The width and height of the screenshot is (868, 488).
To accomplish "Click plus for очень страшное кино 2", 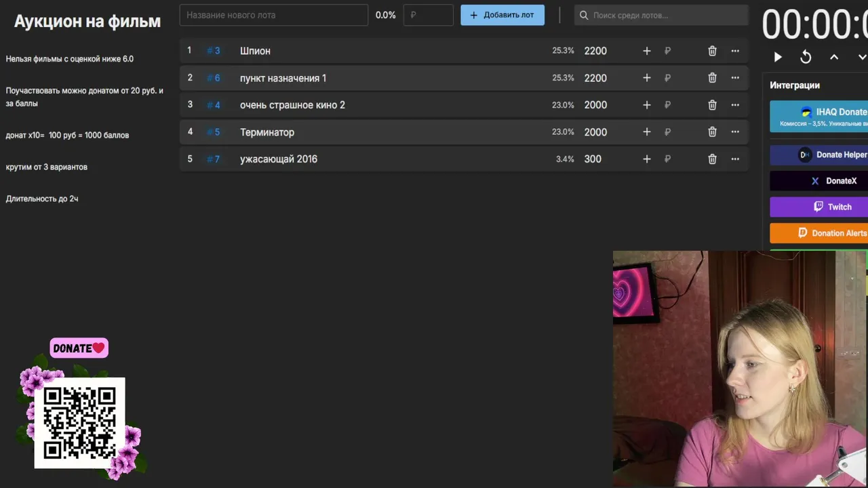I will pos(646,105).
